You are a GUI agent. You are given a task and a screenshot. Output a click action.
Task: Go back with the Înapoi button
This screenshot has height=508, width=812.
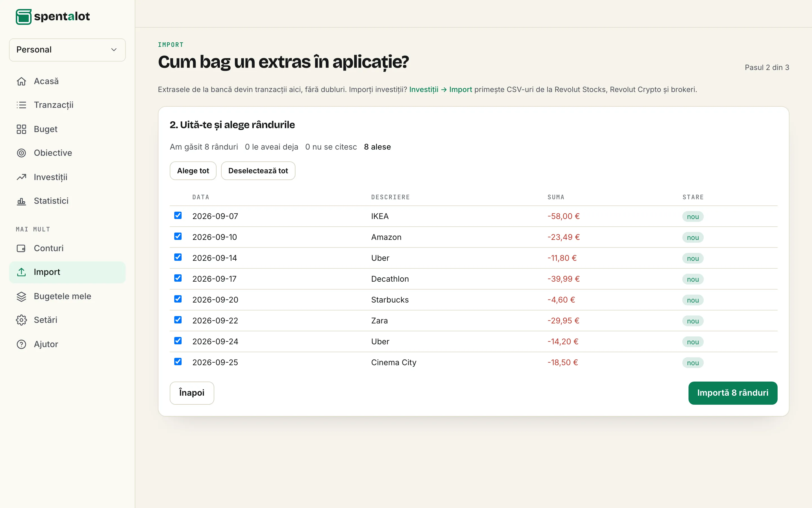[x=192, y=393]
